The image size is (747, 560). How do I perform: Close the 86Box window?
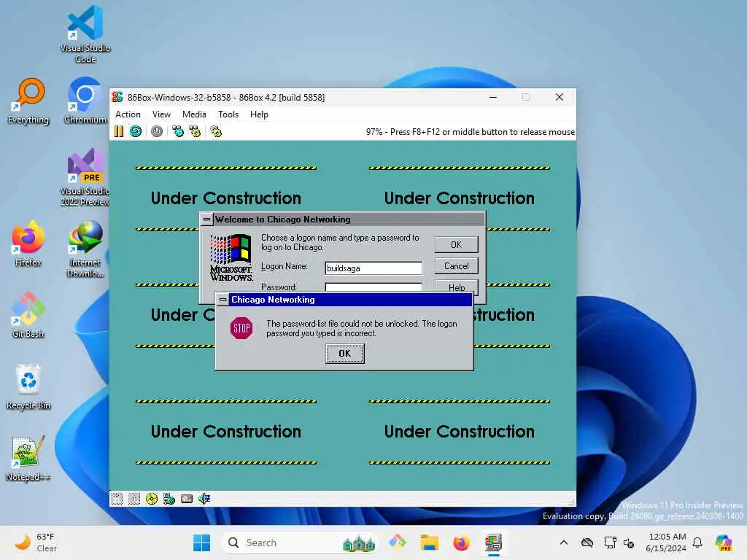click(x=560, y=97)
